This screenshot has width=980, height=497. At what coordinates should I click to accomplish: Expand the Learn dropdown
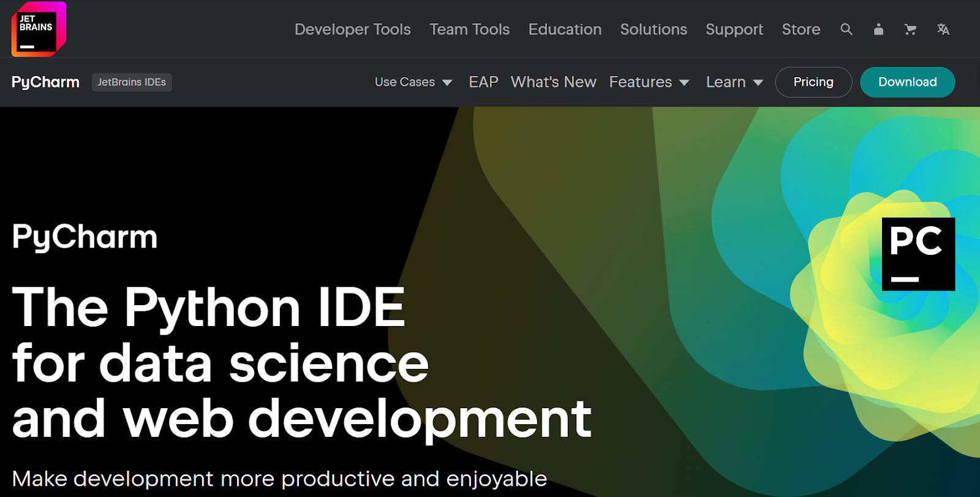pos(734,82)
